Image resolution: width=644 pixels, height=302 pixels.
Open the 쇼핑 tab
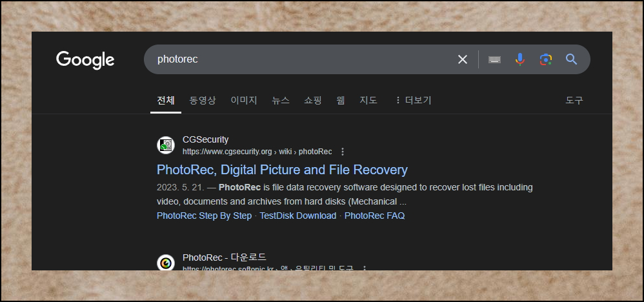tap(313, 100)
